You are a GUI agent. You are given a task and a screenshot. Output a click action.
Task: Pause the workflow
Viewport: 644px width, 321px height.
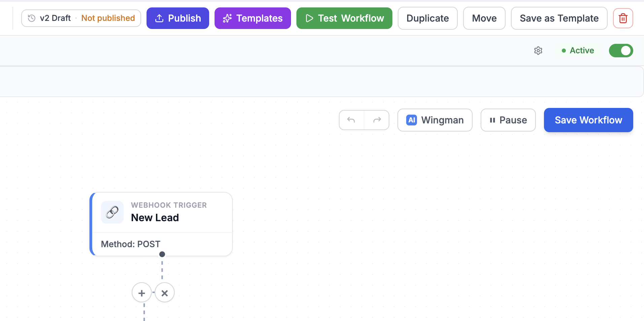tap(508, 120)
